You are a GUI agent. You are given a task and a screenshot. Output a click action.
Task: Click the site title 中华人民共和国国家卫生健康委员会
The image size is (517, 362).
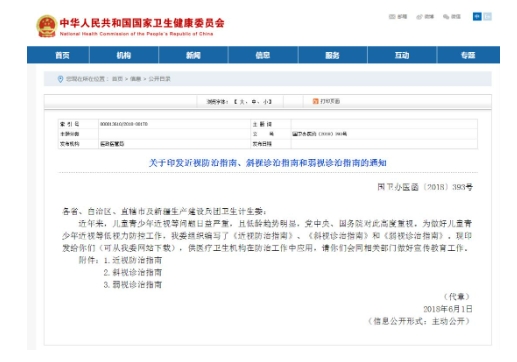(x=142, y=23)
